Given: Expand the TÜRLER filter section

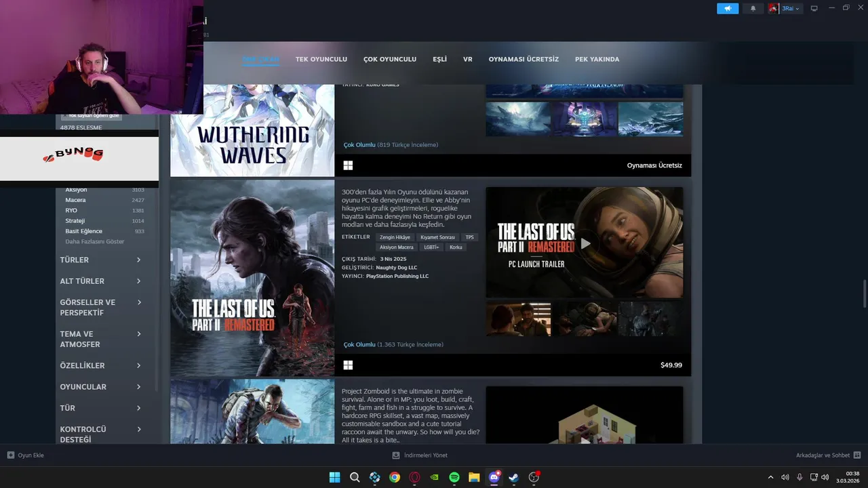Looking at the screenshot, I should click(100, 260).
